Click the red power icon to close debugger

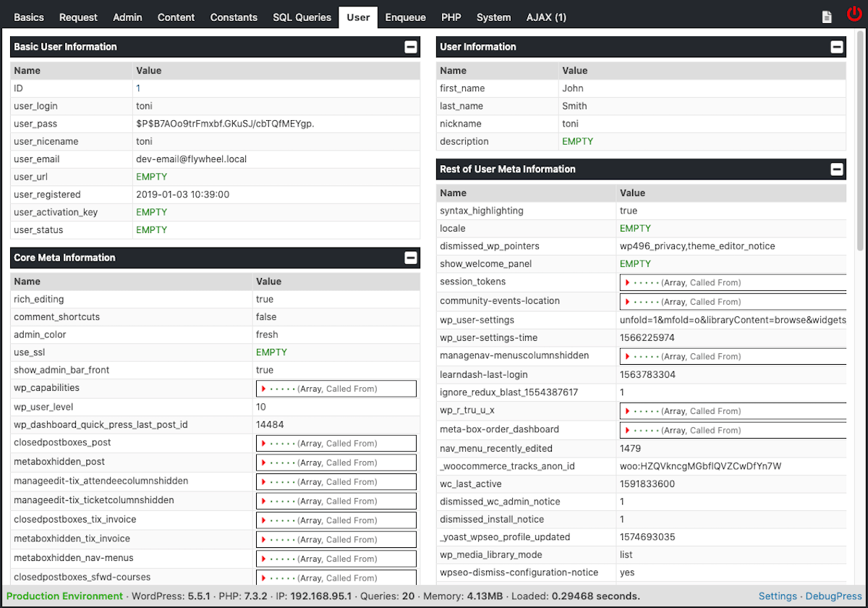coord(854,15)
